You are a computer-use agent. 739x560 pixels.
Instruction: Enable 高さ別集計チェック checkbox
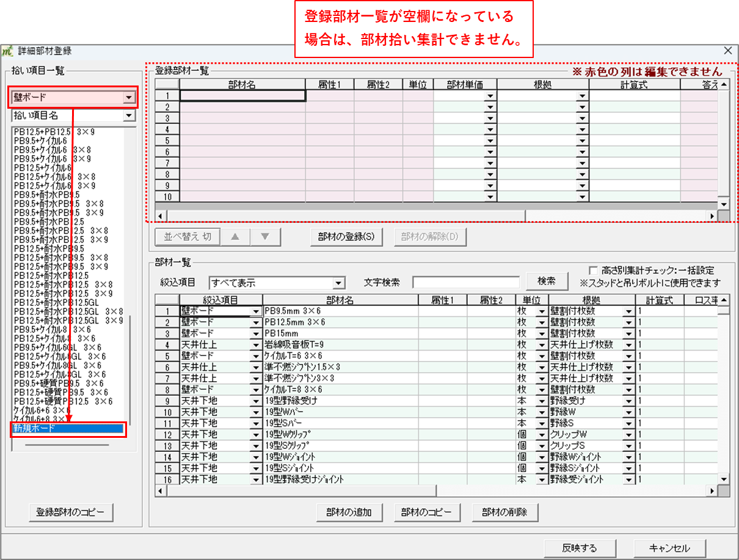[592, 271]
